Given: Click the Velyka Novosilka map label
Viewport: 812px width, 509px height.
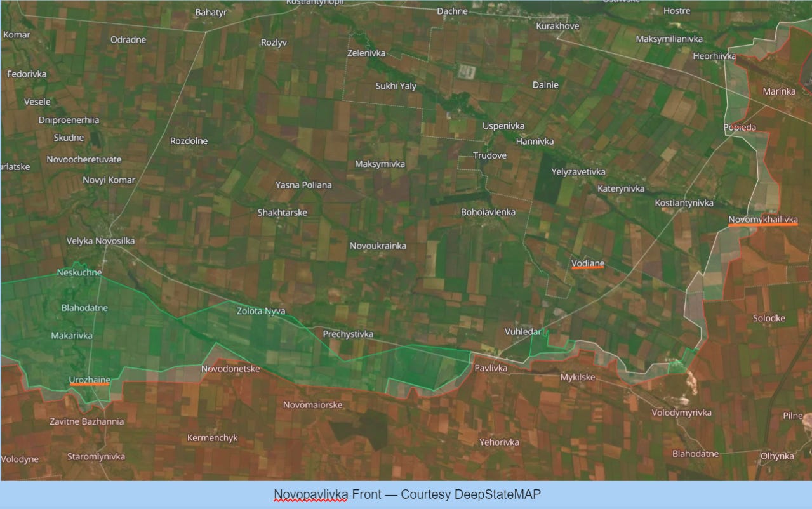Looking at the screenshot, I should [x=100, y=241].
